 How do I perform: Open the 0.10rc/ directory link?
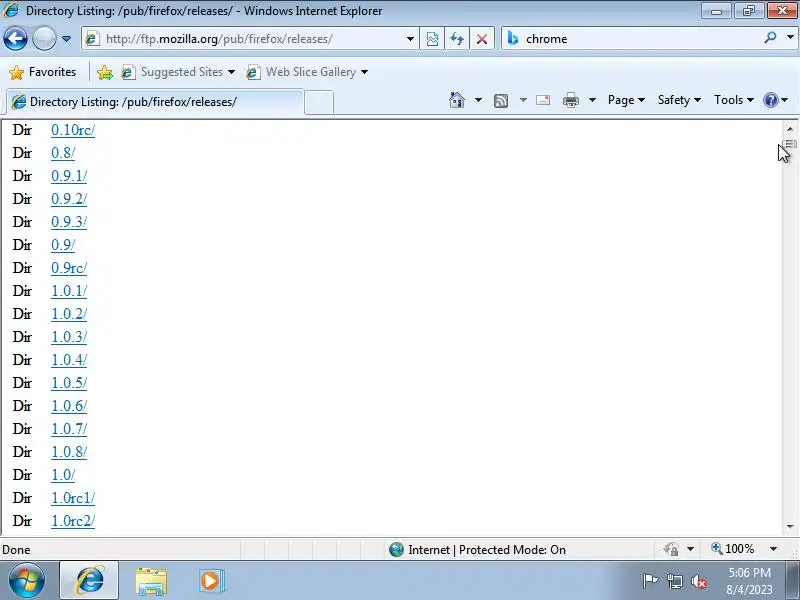coord(73,130)
